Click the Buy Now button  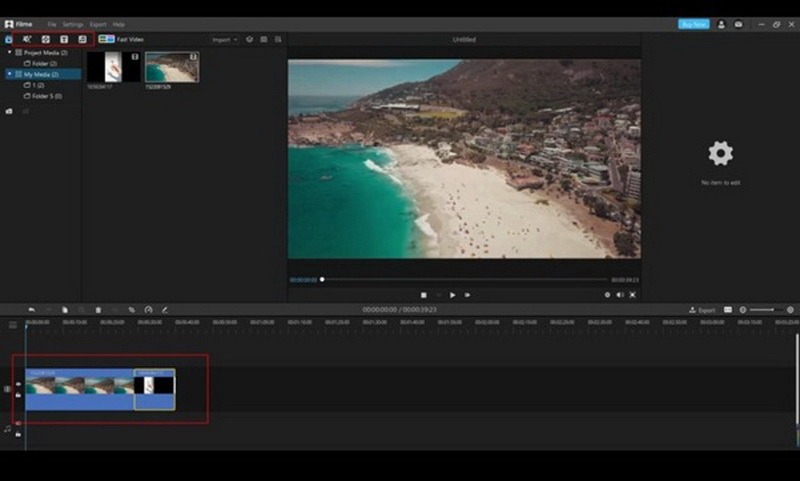693,23
